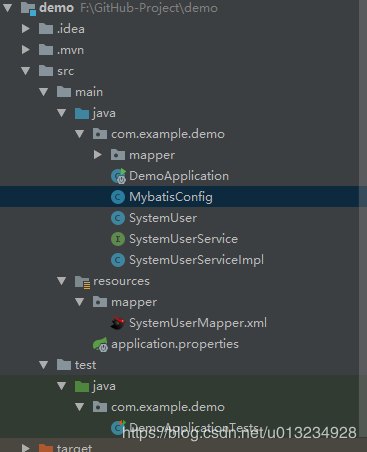This screenshot has width=367, height=452.
Task: Click the main folder icon
Action: pyautogui.click(x=64, y=92)
